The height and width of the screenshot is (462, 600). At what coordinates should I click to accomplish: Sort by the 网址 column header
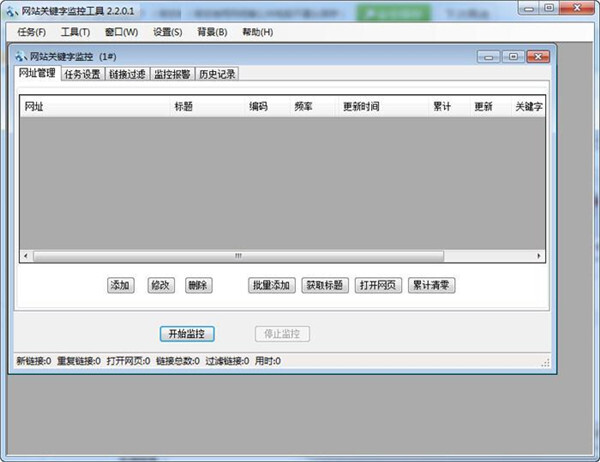tap(95, 106)
